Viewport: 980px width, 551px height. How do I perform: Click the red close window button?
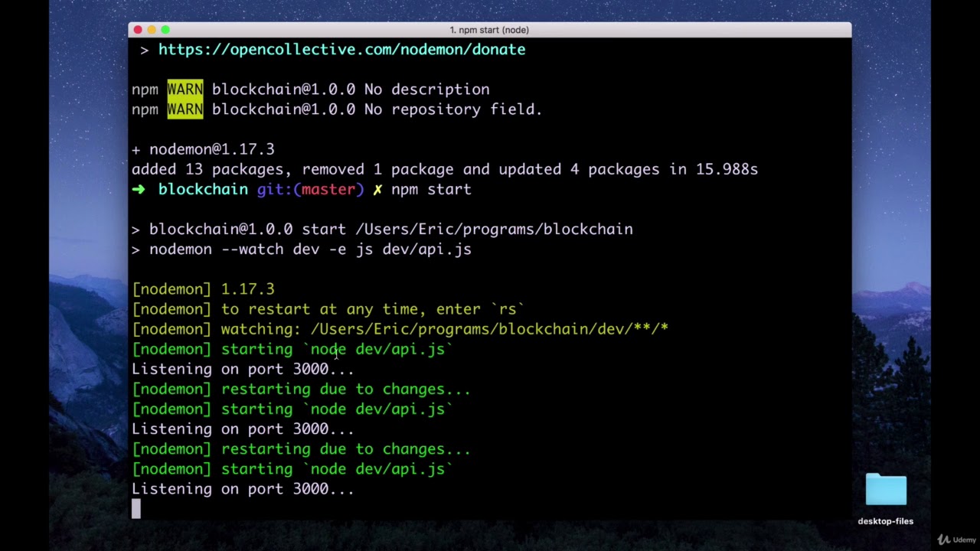pos(138,30)
